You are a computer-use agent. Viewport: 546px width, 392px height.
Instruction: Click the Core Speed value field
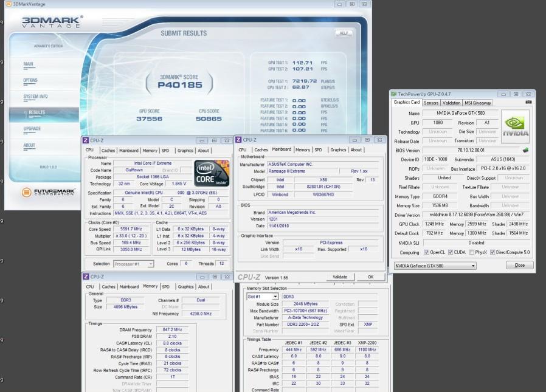[131, 229]
